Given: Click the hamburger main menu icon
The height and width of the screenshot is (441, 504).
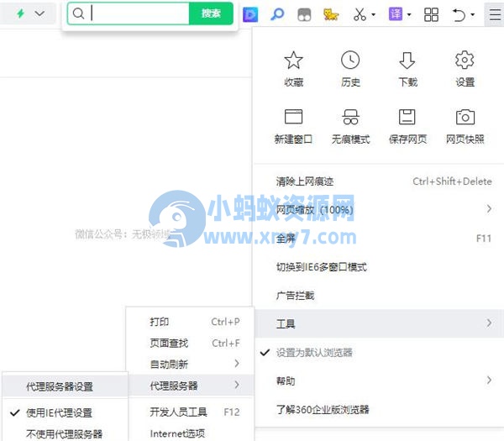Looking at the screenshot, I should coord(495,14).
